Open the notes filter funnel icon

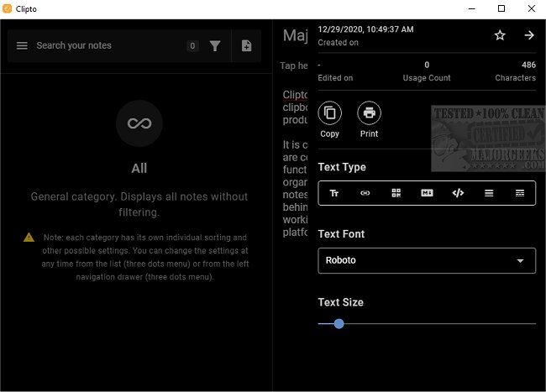215,45
